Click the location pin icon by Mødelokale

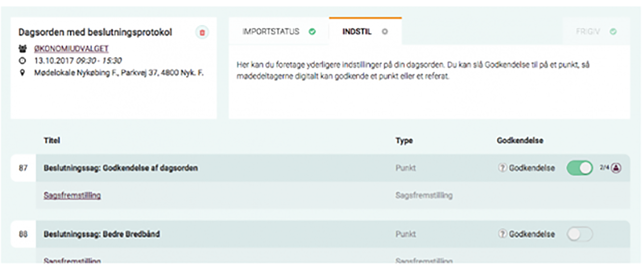22,73
